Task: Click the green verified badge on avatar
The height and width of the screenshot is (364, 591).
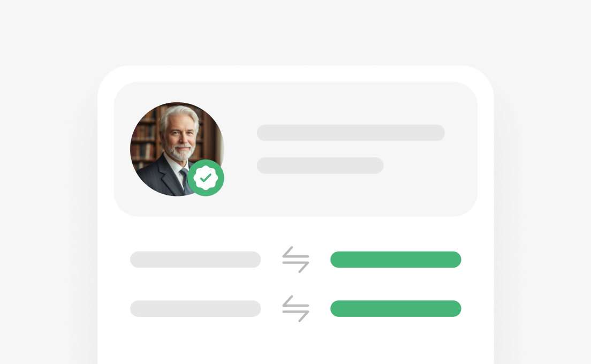Action: [206, 178]
